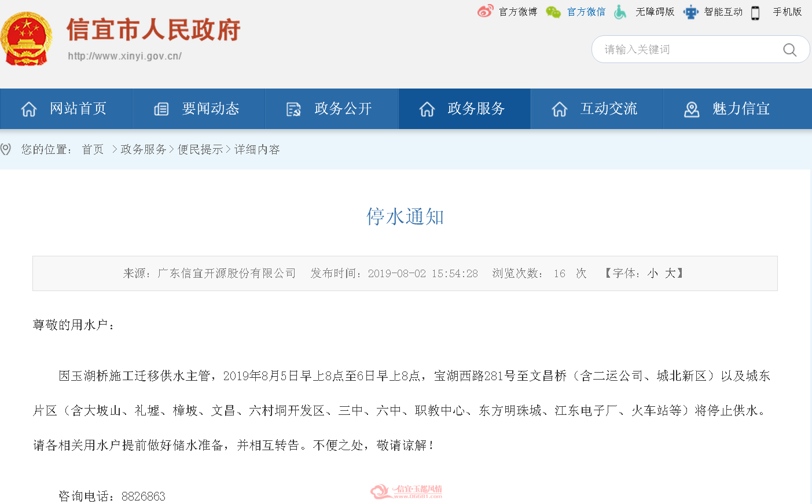This screenshot has height=504, width=812.
Task: Click the house icon beside 互动交流
Action: click(x=560, y=109)
